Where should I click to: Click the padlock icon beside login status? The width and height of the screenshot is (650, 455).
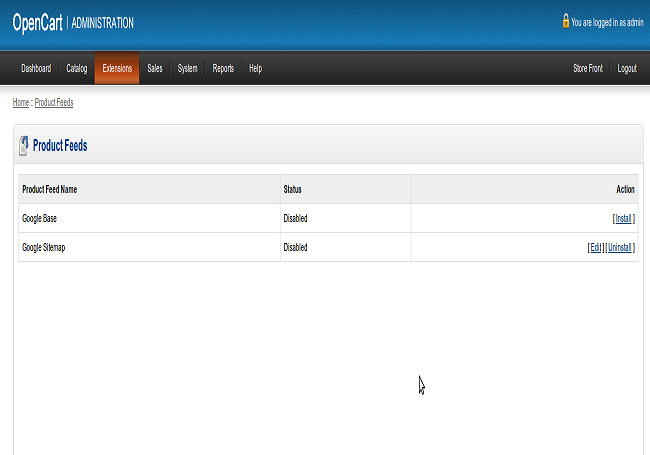(566, 21)
